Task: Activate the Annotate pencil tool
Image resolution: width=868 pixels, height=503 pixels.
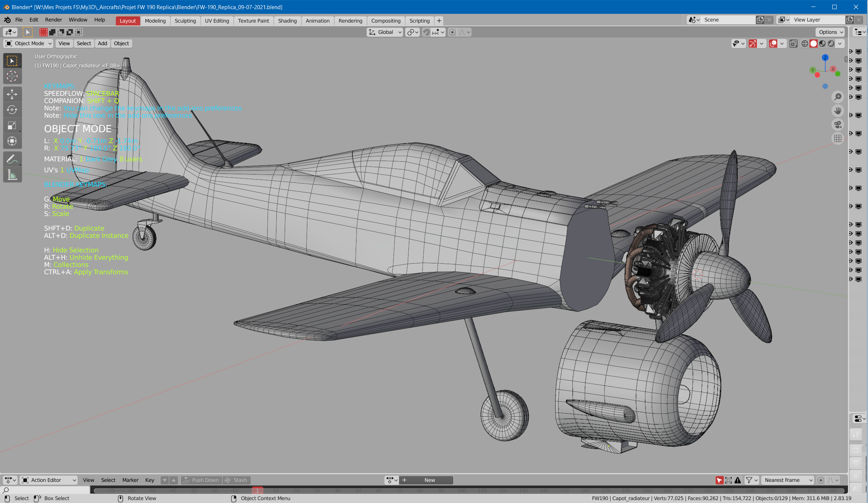Action: coord(12,159)
